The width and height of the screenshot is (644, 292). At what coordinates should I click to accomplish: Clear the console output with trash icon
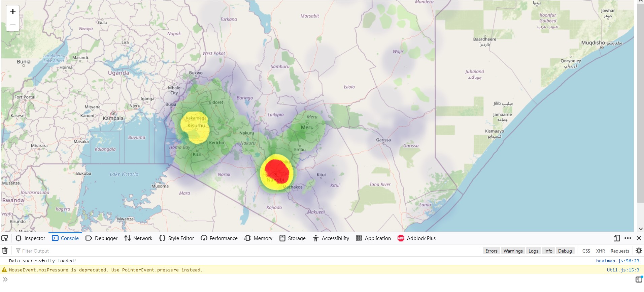click(5, 251)
